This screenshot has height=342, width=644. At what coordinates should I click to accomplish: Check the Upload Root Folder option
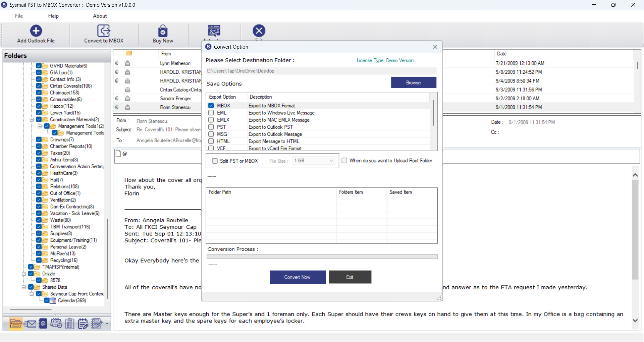[x=344, y=161]
